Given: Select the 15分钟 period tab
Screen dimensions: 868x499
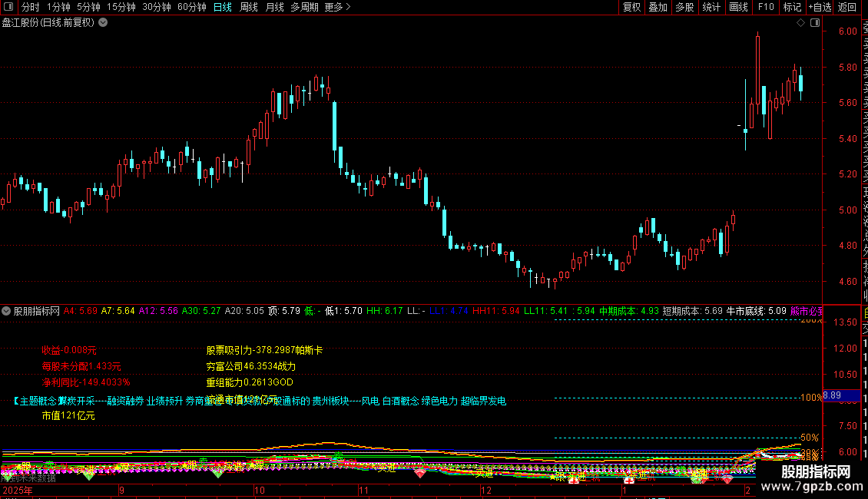Looking at the screenshot, I should click(x=121, y=7).
